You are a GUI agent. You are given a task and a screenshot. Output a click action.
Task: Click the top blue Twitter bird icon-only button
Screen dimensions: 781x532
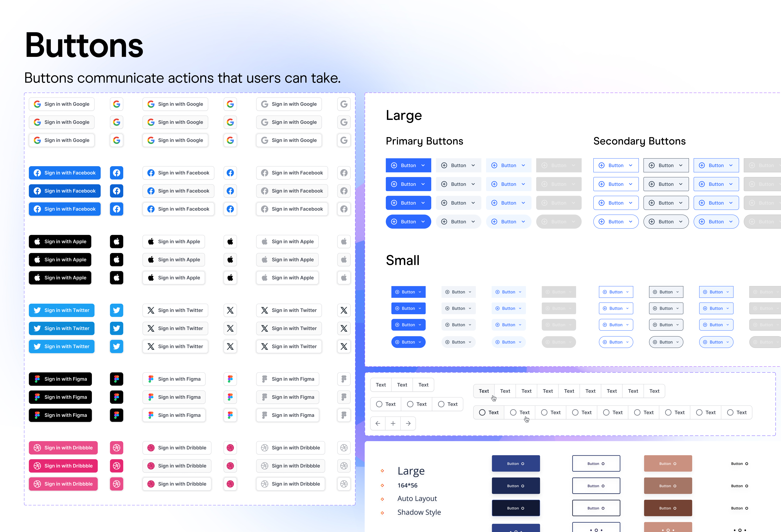click(x=117, y=310)
